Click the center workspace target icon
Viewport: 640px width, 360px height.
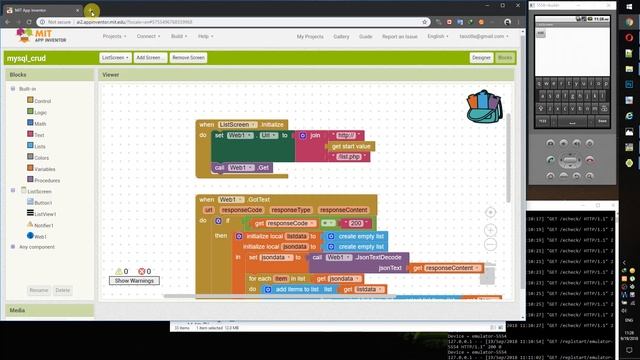490,212
